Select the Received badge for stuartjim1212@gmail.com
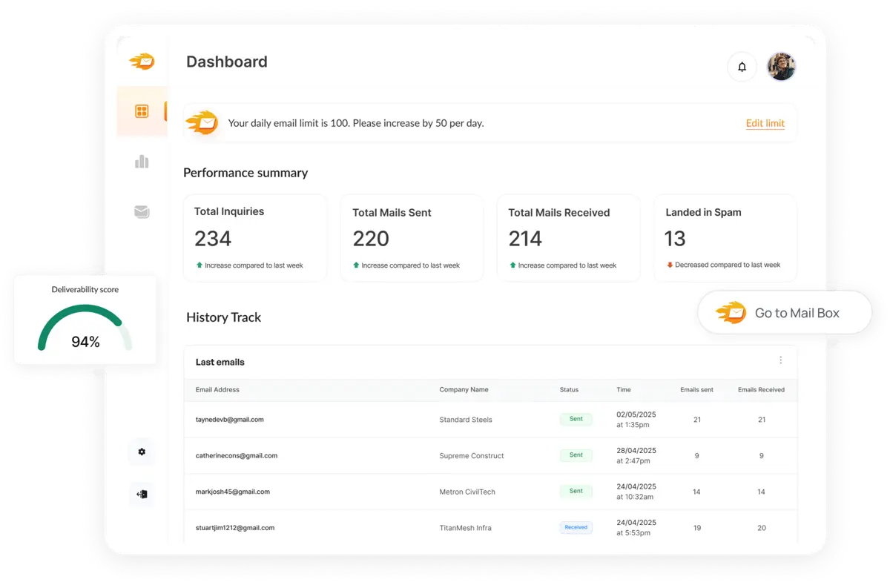890x588 pixels. coord(576,527)
